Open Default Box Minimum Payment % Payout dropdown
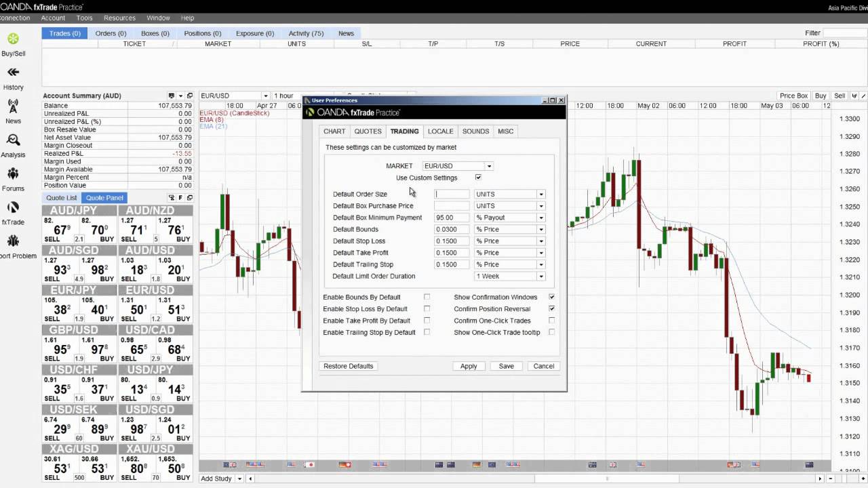This screenshot has height=488, width=868. 540,218
